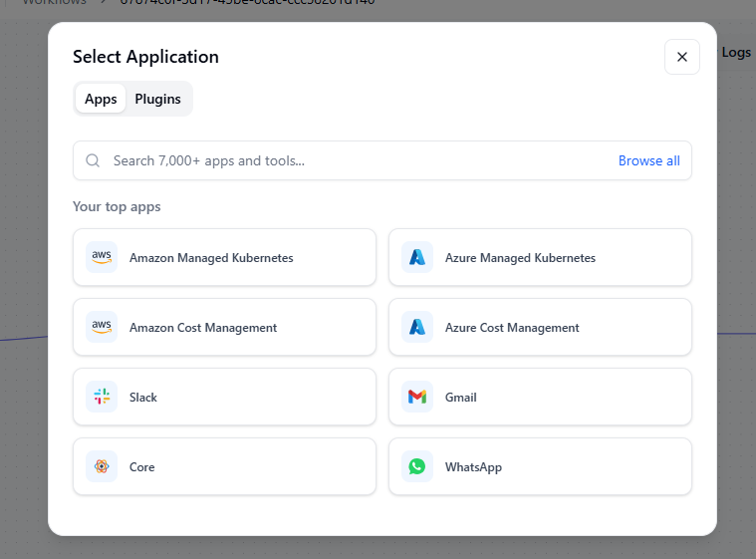Choose the Core app icon
This screenshot has height=559, width=756.
(x=102, y=466)
